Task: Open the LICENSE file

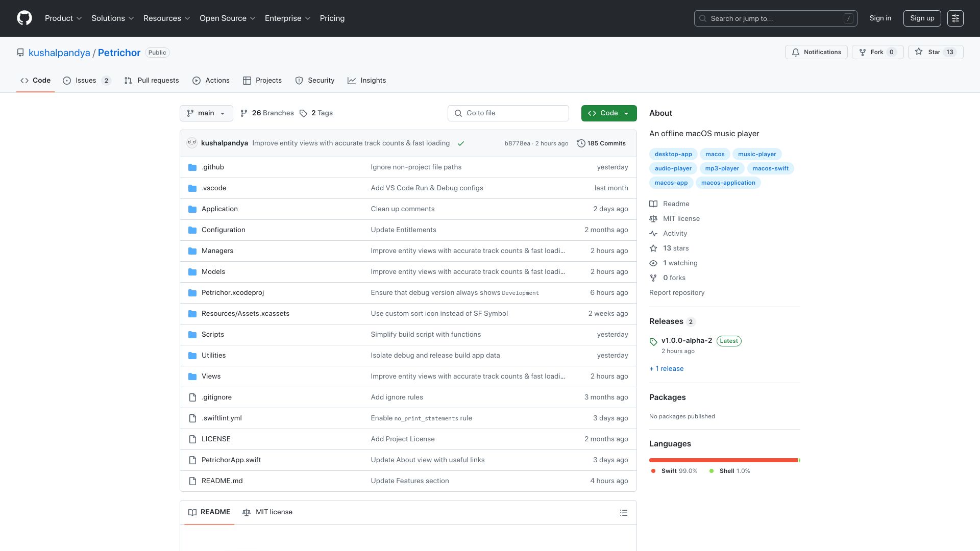Action: tap(216, 439)
